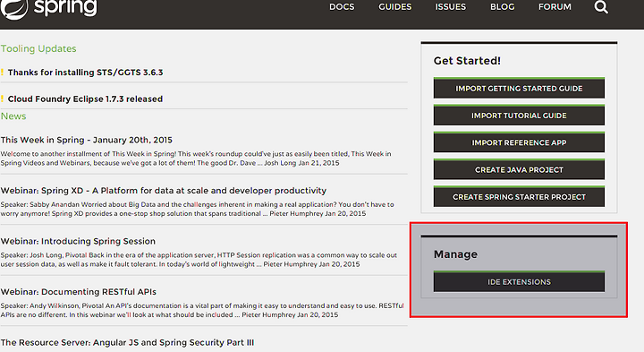Screen dimensions: 644x352
Task: Open the GUIDES menu item
Action: (x=394, y=7)
